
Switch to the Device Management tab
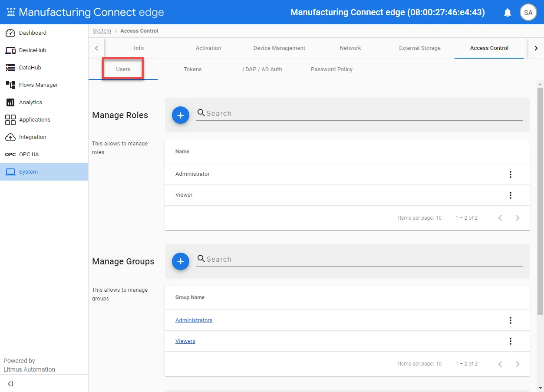coord(280,48)
